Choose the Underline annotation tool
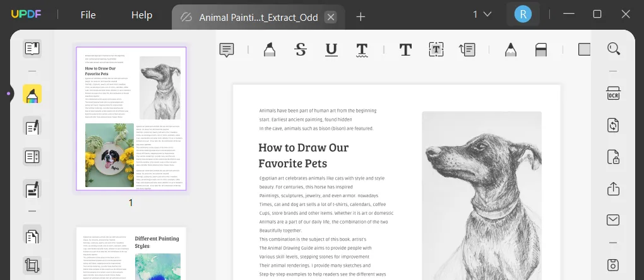The height and width of the screenshot is (280, 644). (331, 49)
